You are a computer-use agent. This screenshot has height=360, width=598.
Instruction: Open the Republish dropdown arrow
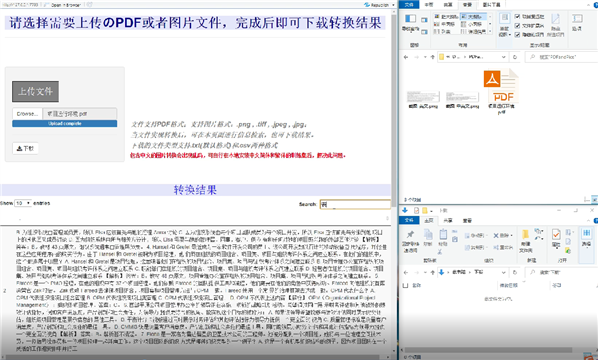click(393, 5)
